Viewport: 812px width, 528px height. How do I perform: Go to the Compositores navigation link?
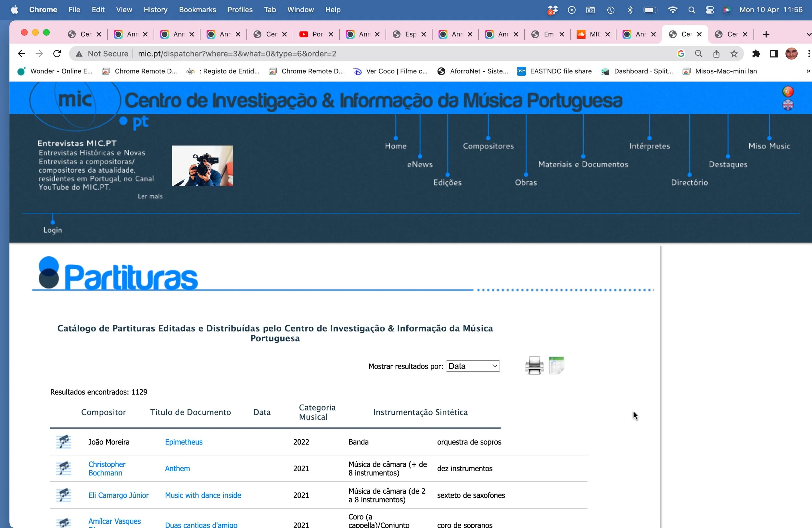[x=488, y=146]
